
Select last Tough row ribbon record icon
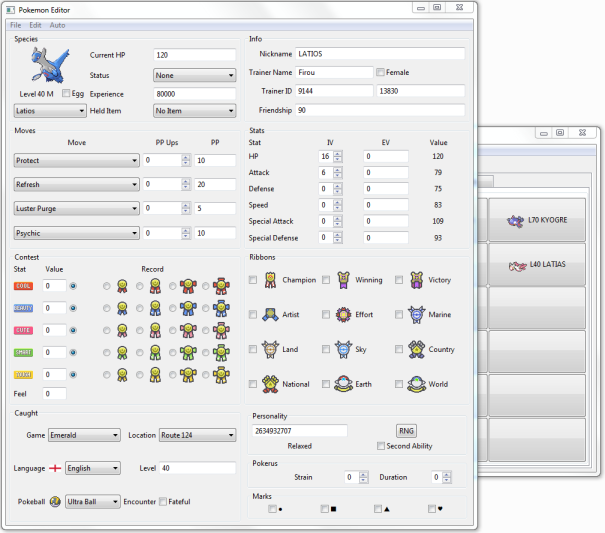(221, 375)
